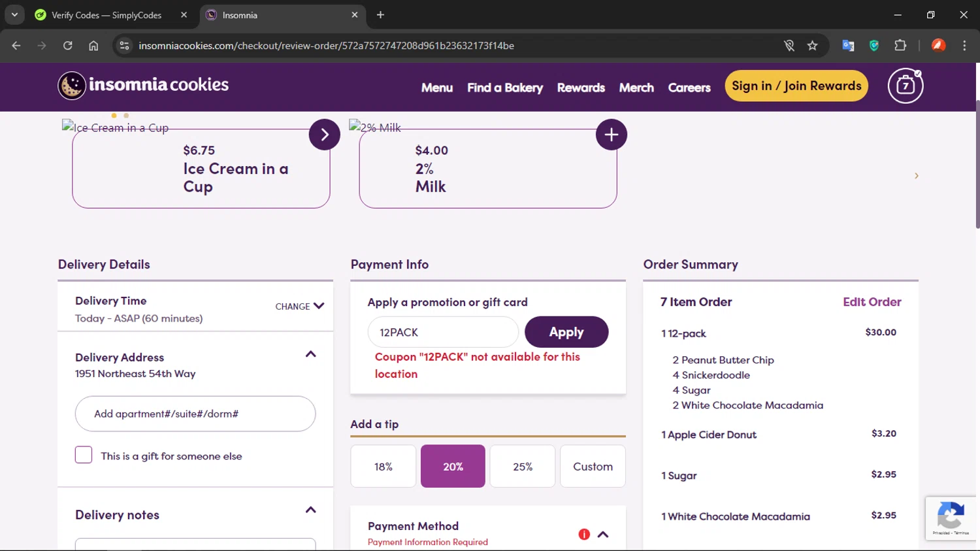
Task: Click the reCAPTCHA badge
Action: pyautogui.click(x=951, y=518)
